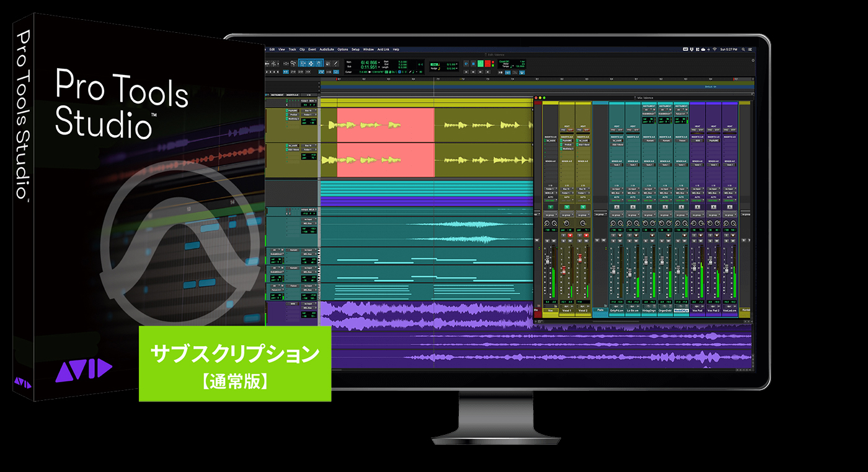Open MEL Bus output selector on GrityPd strip
Screen dimensions: 868x472
(617, 193)
